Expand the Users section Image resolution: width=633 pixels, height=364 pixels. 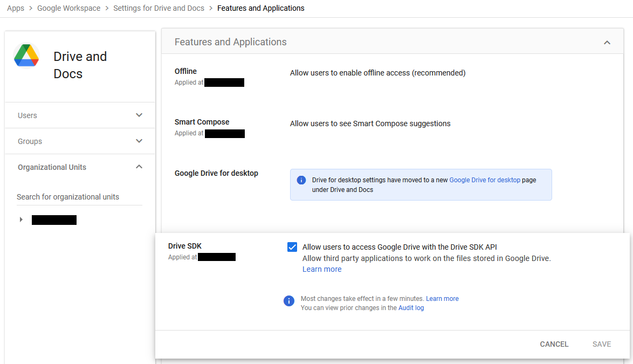(x=139, y=115)
